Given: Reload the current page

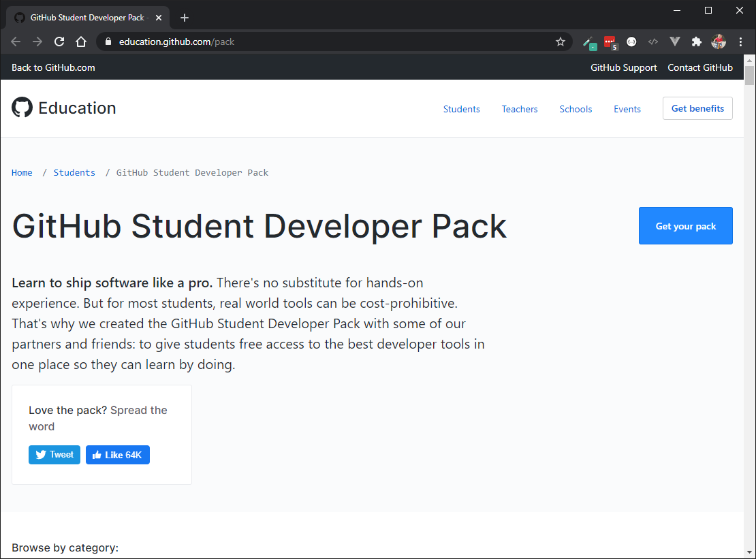Looking at the screenshot, I should (x=59, y=42).
